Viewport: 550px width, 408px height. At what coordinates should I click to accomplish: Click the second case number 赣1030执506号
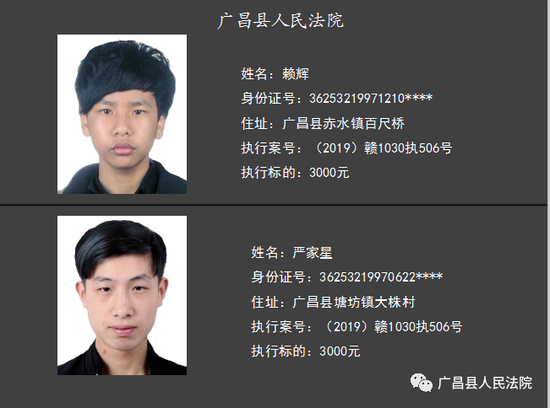click(x=418, y=327)
